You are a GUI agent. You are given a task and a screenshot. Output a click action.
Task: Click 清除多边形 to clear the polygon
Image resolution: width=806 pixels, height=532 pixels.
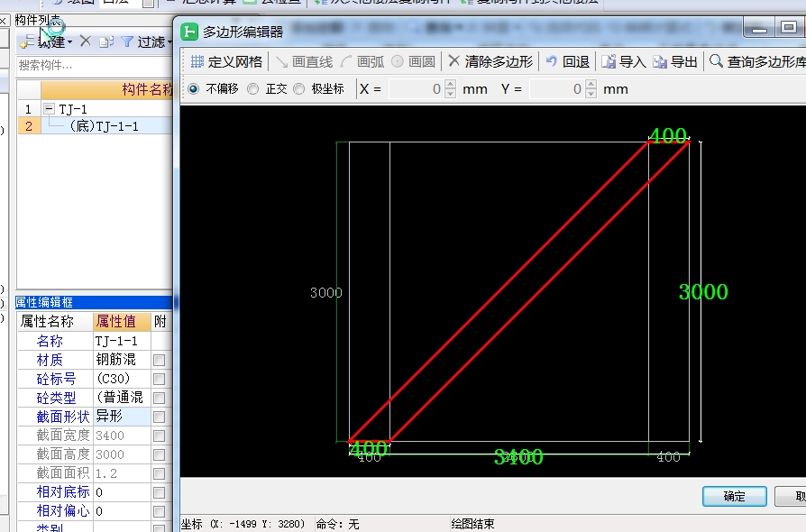(490, 61)
